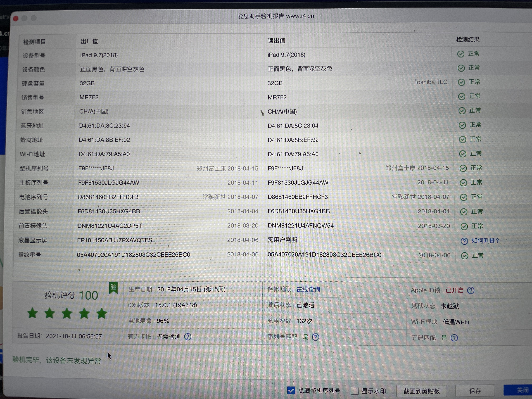Click help icon beside 有无卡贴 无需检测
Image resolution: width=532 pixels, height=399 pixels.
click(188, 336)
